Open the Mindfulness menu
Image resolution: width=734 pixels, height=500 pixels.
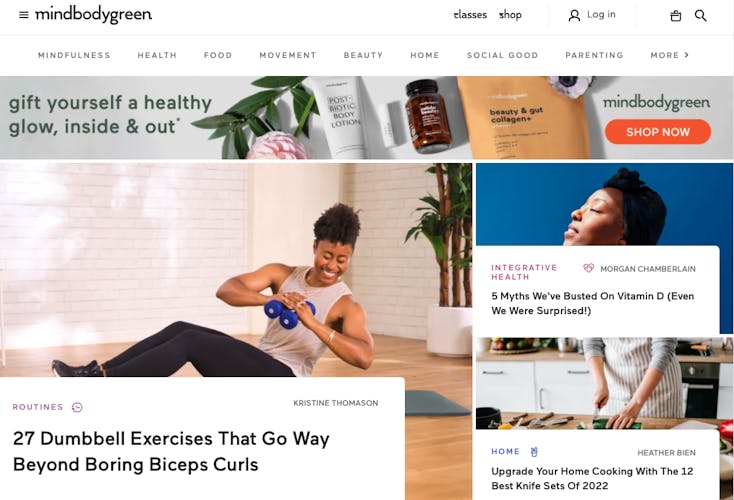click(x=74, y=55)
